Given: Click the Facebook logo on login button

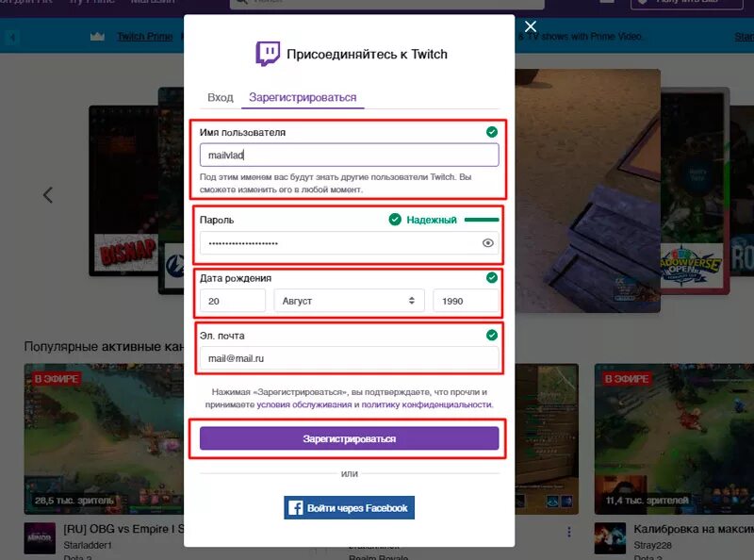Looking at the screenshot, I should click(x=295, y=507).
